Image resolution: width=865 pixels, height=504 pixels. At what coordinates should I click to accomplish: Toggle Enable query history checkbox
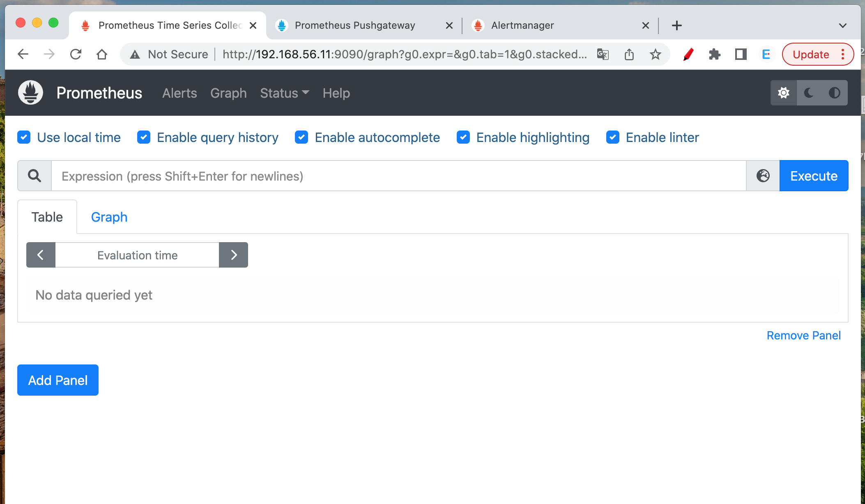[x=144, y=137]
